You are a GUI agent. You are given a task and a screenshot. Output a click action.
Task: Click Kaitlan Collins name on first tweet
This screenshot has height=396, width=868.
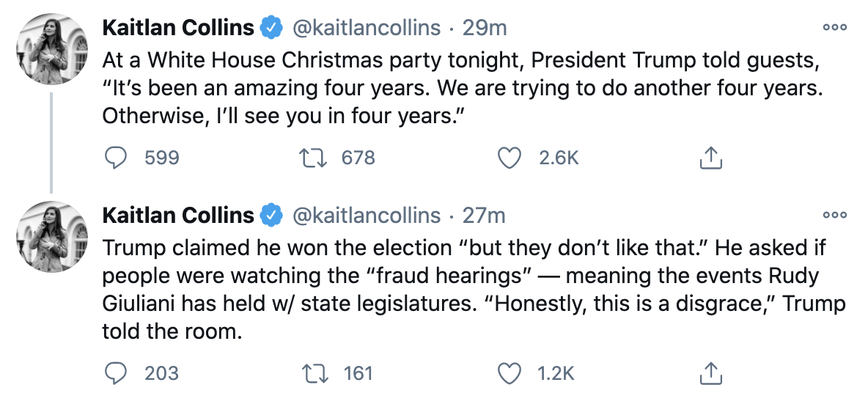[178, 28]
